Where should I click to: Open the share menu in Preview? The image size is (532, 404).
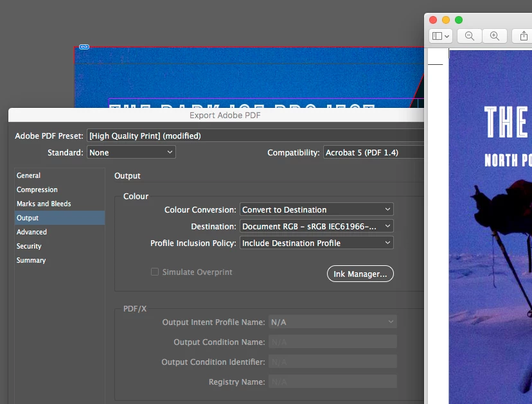pos(524,36)
